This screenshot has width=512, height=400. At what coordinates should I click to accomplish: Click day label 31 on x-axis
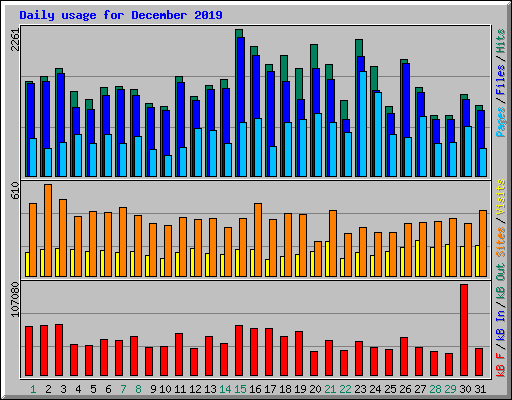(x=480, y=389)
